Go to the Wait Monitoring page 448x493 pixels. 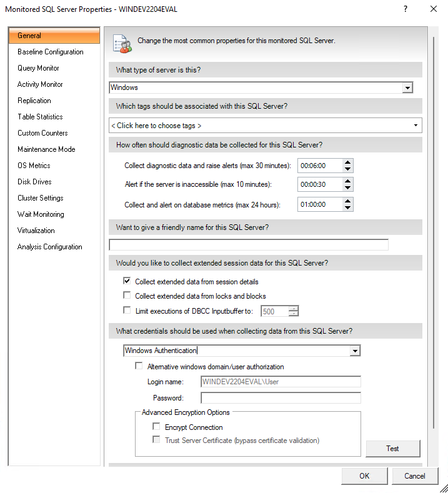[41, 214]
